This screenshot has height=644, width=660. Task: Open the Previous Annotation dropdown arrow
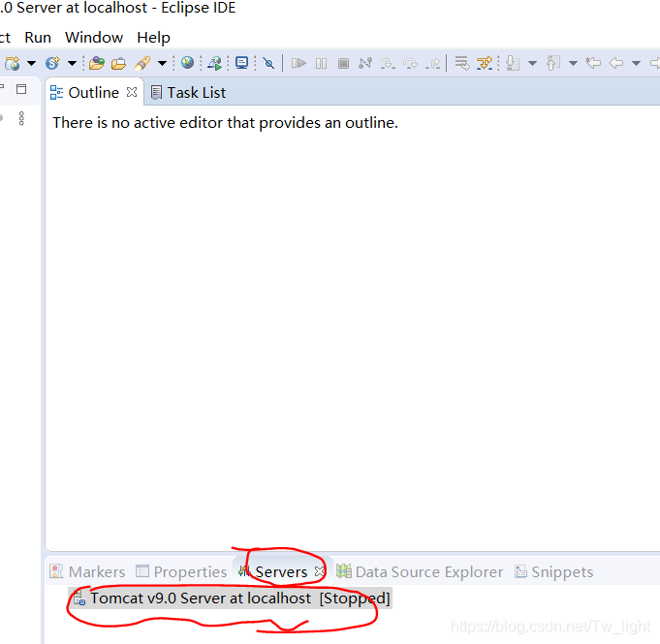pos(573,64)
